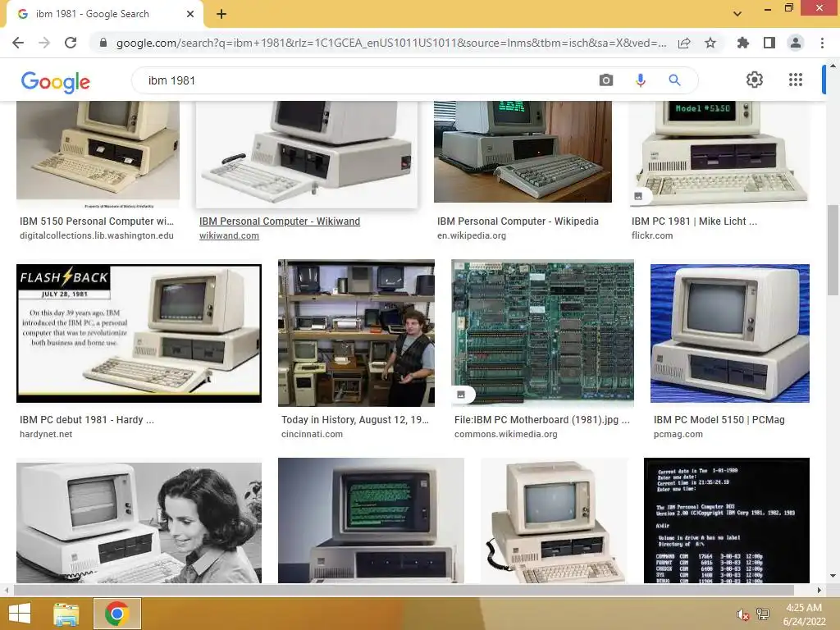This screenshot has height=630, width=840.
Task: Open IBM 5150 Personal Computer result title
Action: [x=97, y=221]
